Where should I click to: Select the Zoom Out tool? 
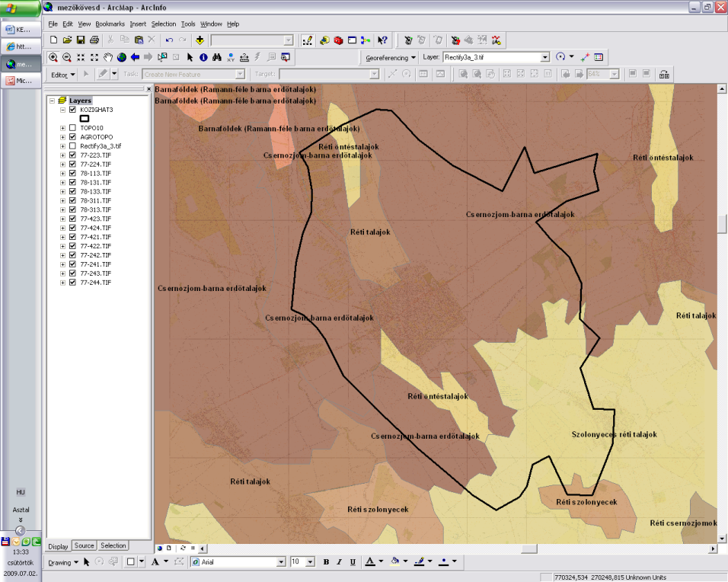pos(67,57)
